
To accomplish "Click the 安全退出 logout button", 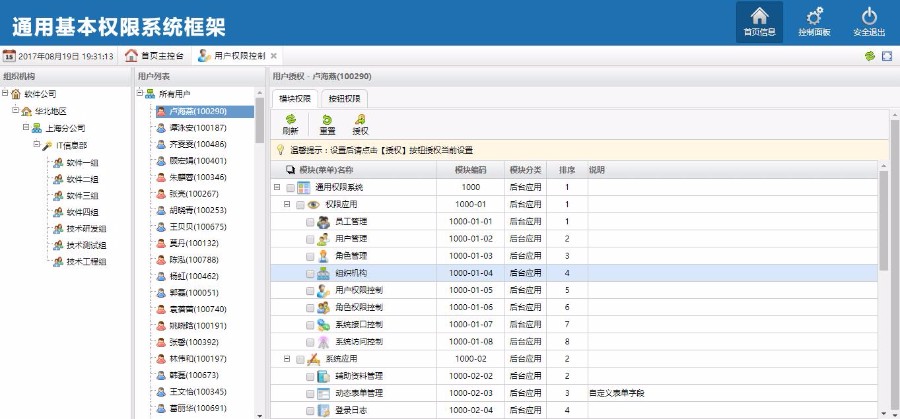I will (869, 22).
